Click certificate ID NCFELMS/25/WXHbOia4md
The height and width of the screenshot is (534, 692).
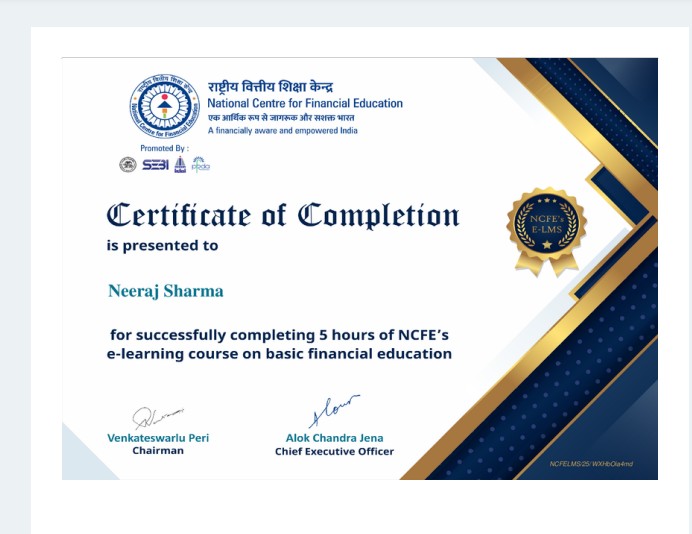tap(591, 464)
